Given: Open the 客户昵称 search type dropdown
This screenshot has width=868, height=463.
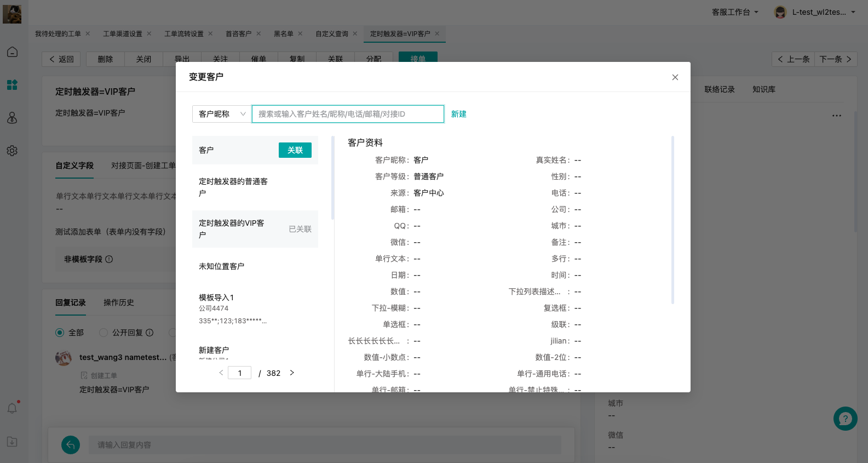Looking at the screenshot, I should tap(222, 114).
